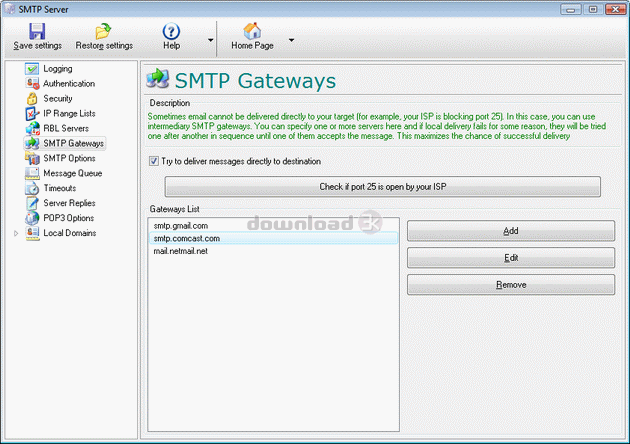Click the Help question mark icon
The height and width of the screenshot is (444, 630).
(171, 31)
